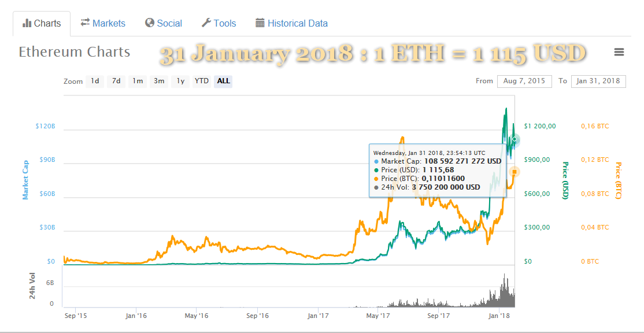Click the $30B axis label
Screen dimensions: 644x333
click(x=46, y=227)
